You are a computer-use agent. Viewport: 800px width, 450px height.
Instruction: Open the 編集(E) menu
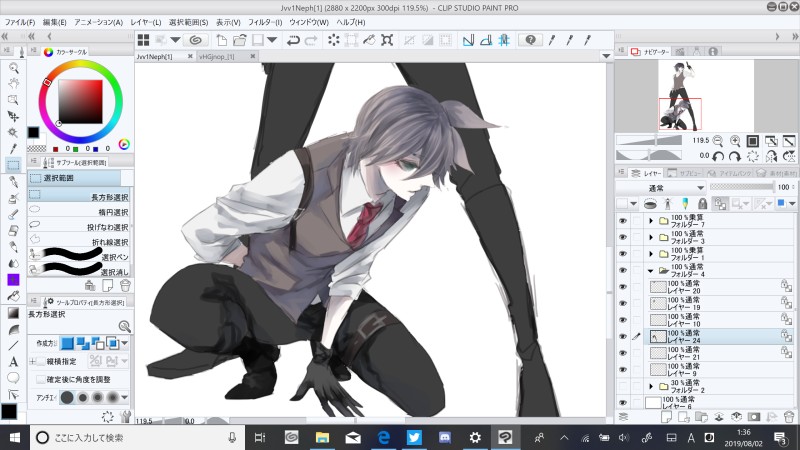click(x=55, y=22)
